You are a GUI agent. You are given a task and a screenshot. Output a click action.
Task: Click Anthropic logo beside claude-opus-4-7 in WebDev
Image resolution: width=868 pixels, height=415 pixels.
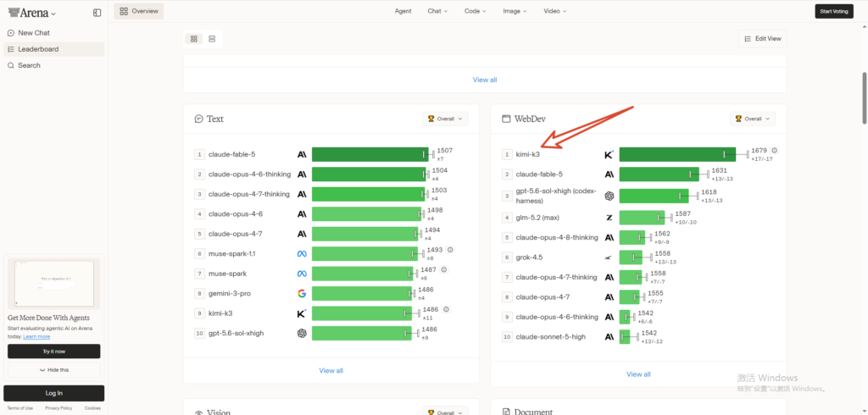click(x=609, y=297)
